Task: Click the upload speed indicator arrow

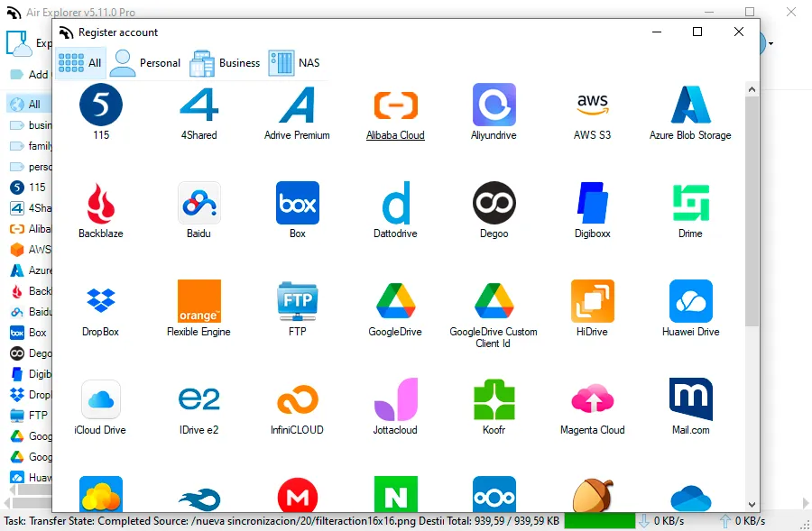Action: tap(725, 521)
